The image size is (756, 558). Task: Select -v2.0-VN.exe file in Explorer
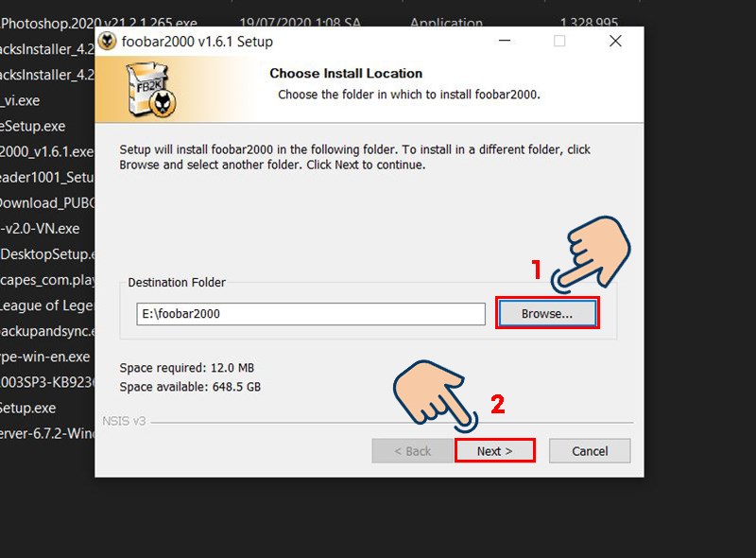coord(40,228)
